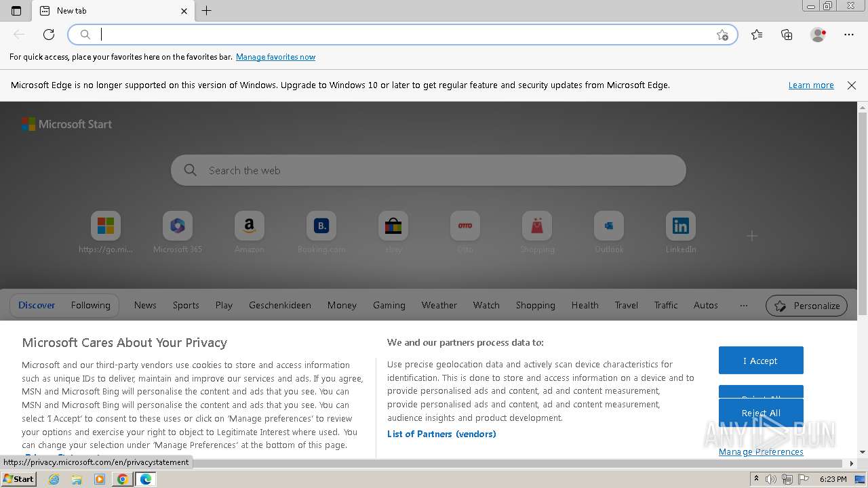Image resolution: width=868 pixels, height=488 pixels.
Task: Open Edge Settings and more menu
Action: point(849,35)
